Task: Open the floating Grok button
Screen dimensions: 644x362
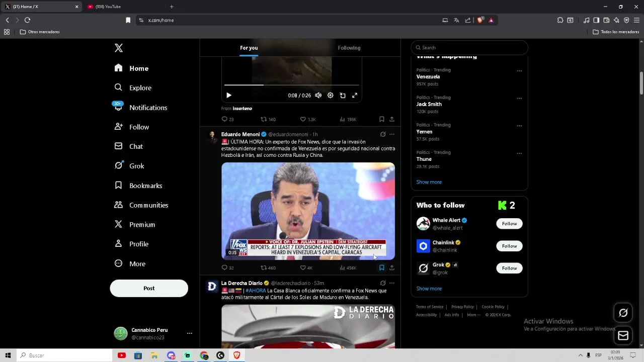Action: coord(623,313)
